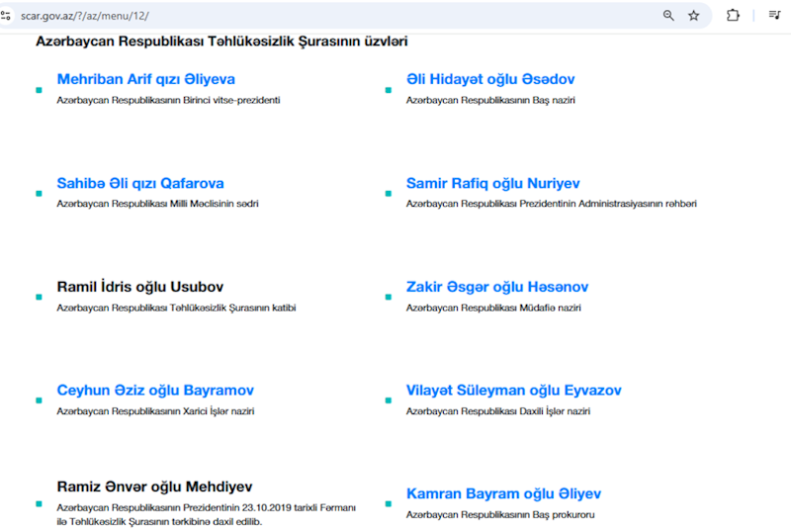
Task: Open Sahibə Əli qızı Qafarova profile
Action: click(140, 183)
